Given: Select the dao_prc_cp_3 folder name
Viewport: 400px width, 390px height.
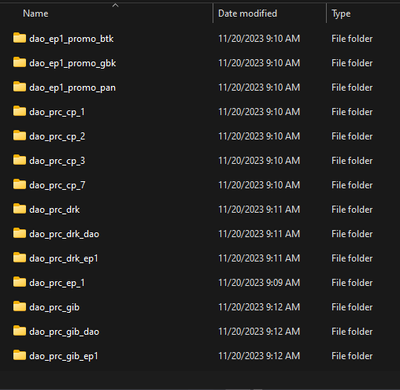Looking at the screenshot, I should (57, 161).
